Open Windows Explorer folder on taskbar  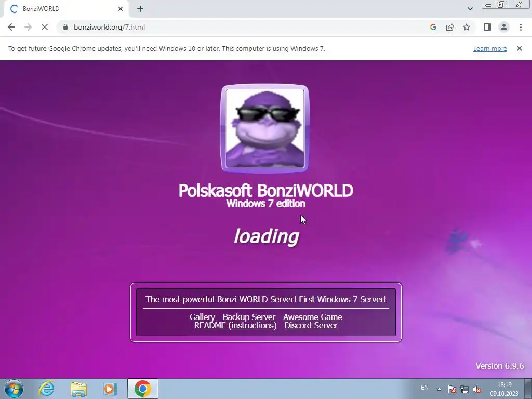pyautogui.click(x=78, y=389)
